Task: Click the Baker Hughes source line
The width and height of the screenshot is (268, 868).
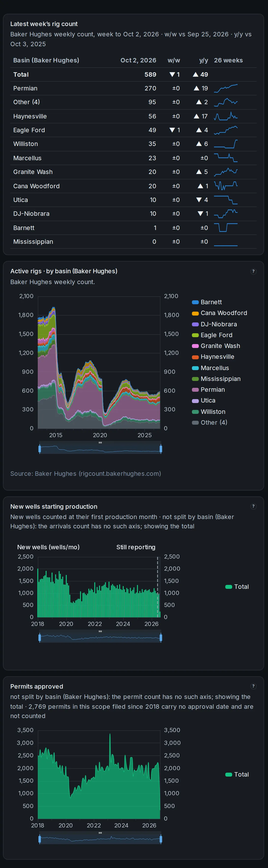Action: coord(85,473)
